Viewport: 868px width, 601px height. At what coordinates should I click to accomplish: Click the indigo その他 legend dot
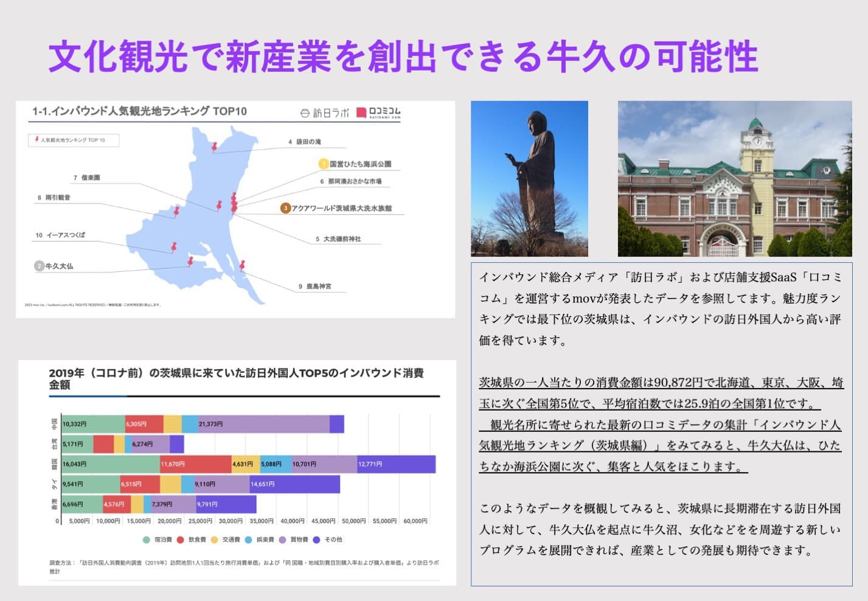pos(316,540)
